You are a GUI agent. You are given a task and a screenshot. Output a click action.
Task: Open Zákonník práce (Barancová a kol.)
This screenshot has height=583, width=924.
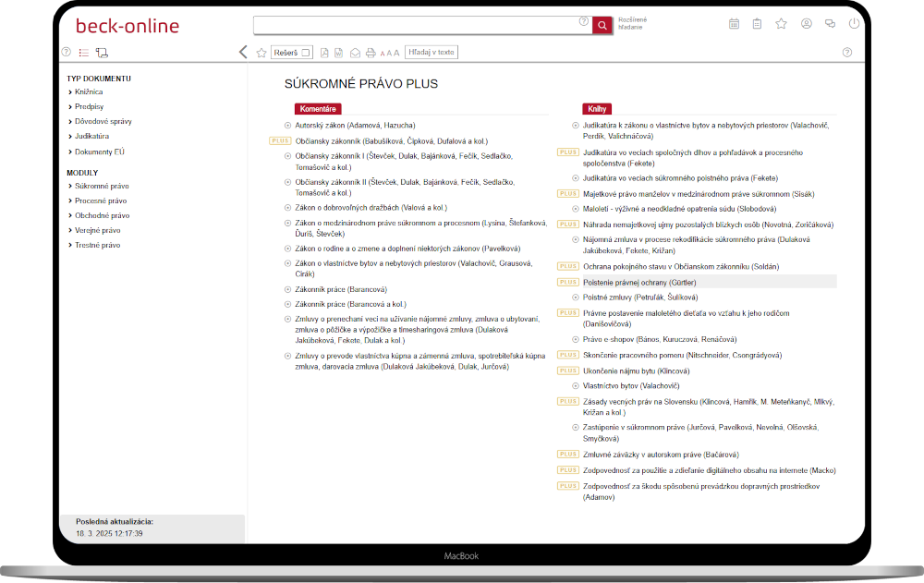coord(350,305)
